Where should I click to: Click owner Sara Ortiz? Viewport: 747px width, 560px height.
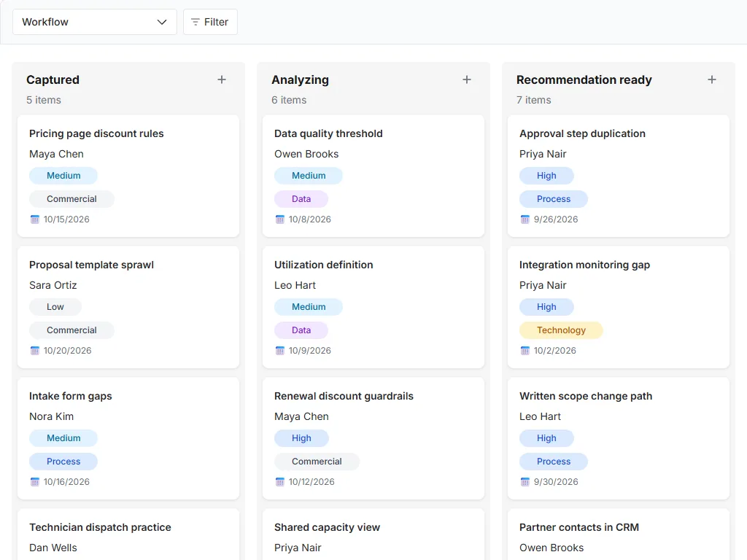coord(53,285)
